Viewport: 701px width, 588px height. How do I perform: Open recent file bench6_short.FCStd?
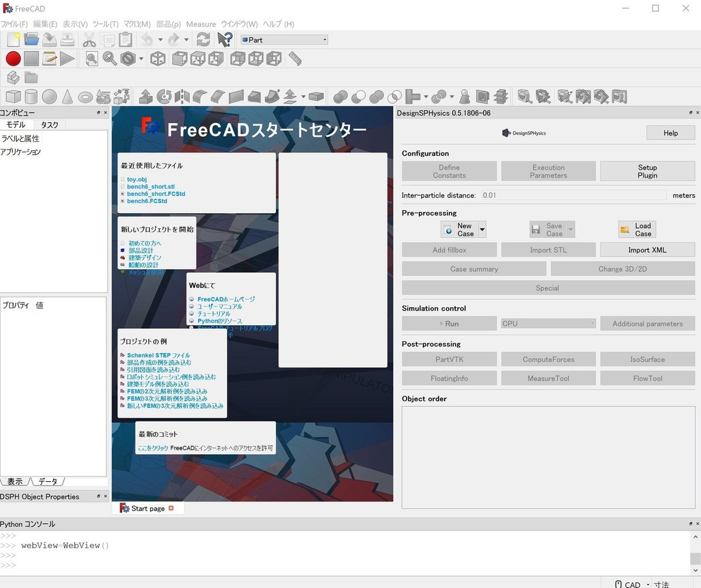[156, 193]
